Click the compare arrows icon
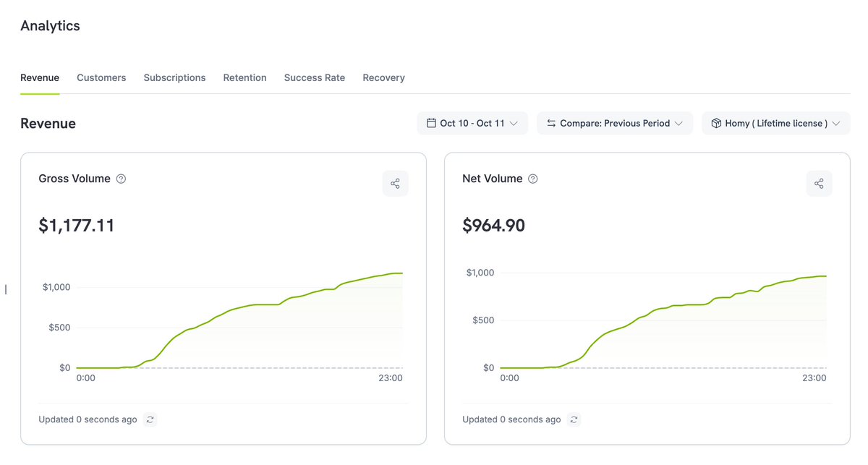The height and width of the screenshot is (465, 868). click(x=551, y=123)
